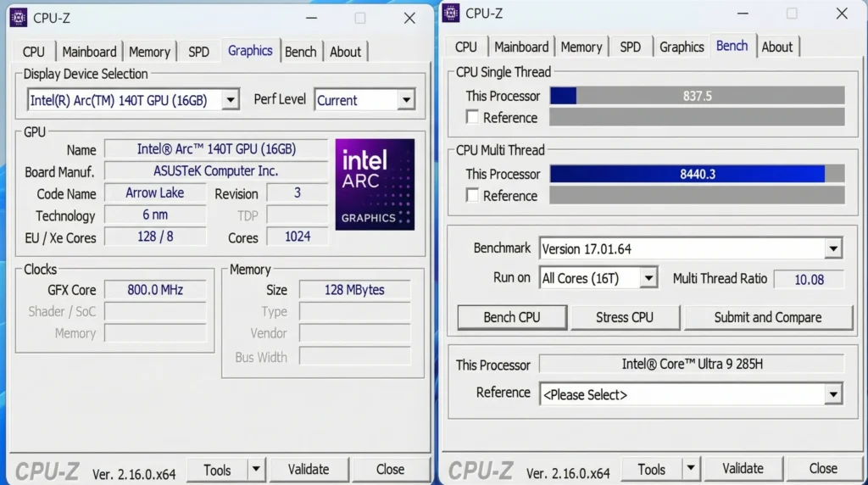868x485 pixels.
Task: Switch to the SPD tab in the Graphics window
Action: pyautogui.click(x=198, y=52)
